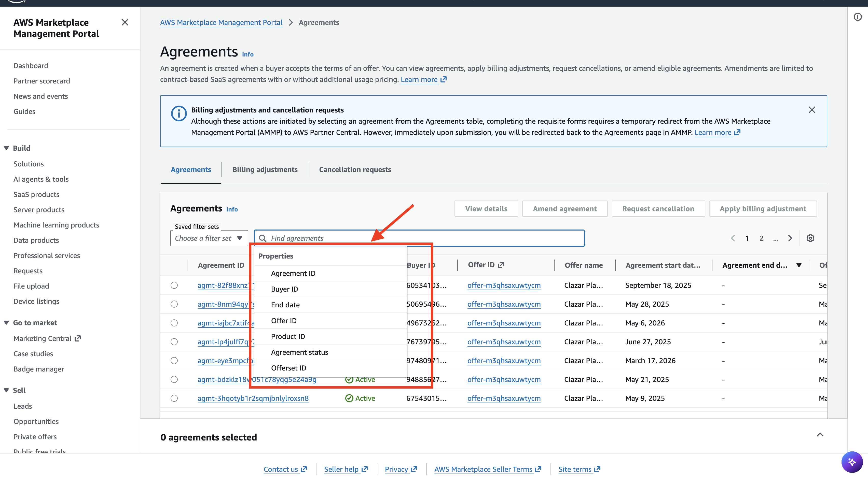Close the Marketplace Management Portal side navigation
This screenshot has height=485, width=868.
pos(125,22)
